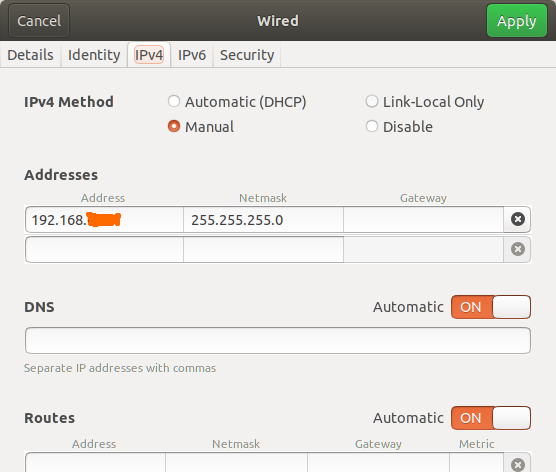Click the address field starting with 192.168
Viewport: 556px width, 472px height.
pyautogui.click(x=104, y=220)
